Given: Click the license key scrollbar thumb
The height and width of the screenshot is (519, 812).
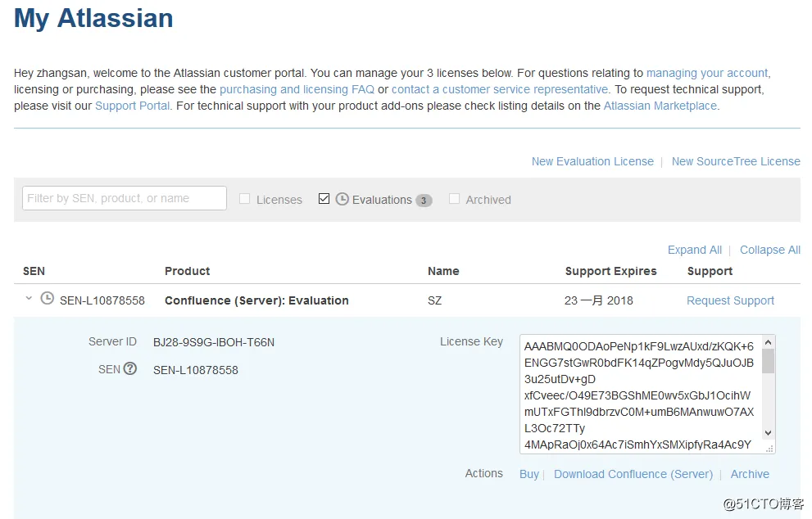Looking at the screenshot, I should point(768,361).
